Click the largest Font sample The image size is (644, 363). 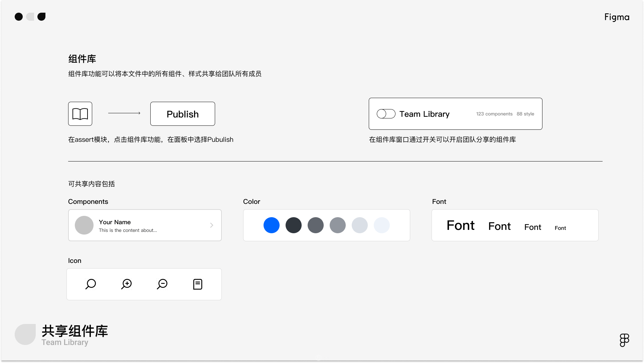(461, 226)
